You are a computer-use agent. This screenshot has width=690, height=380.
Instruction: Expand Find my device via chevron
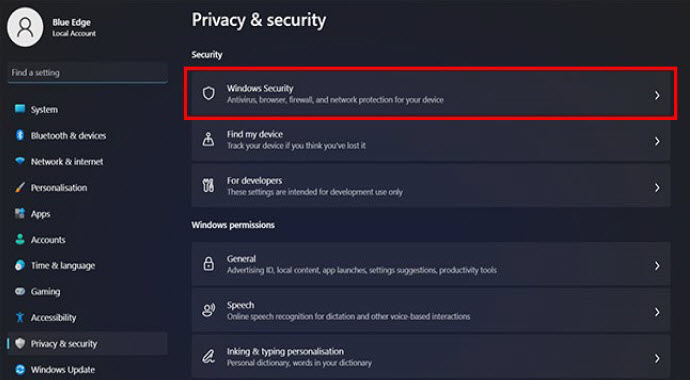tap(657, 141)
